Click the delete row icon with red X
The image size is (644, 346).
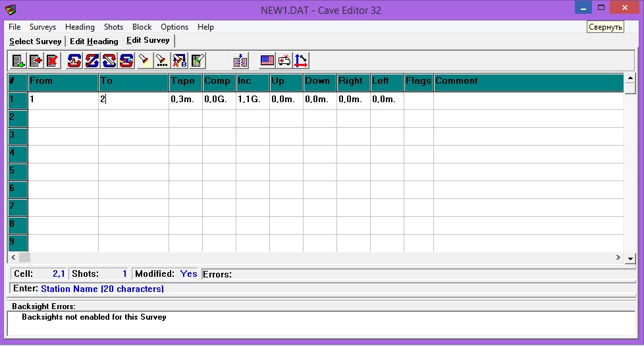53,61
